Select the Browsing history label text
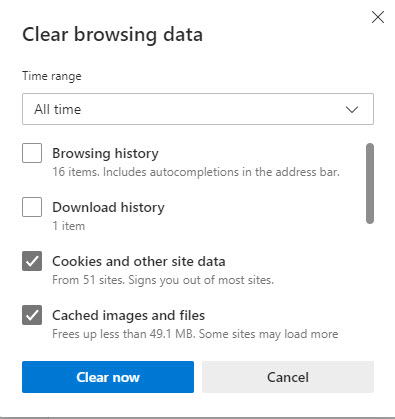This screenshot has width=395, height=419. (x=105, y=154)
